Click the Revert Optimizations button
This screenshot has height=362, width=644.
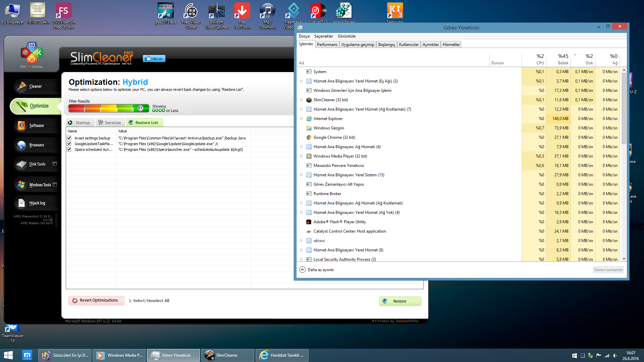point(96,300)
